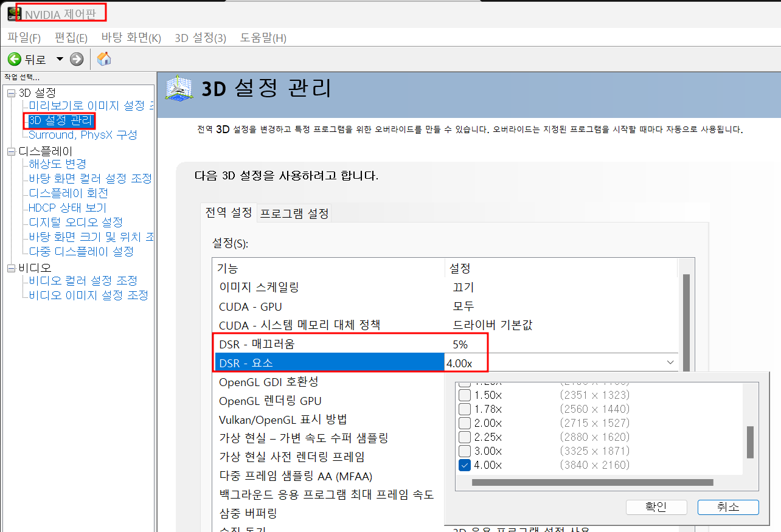This screenshot has width=781, height=532.
Task: Click the DSR factor list horizontal scrollbar
Action: coord(592,483)
